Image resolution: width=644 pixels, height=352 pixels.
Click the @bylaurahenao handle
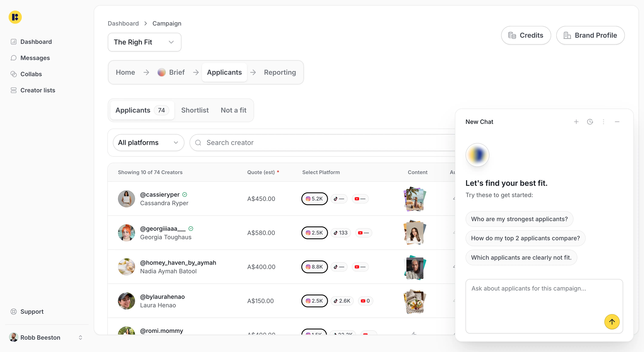tap(162, 297)
